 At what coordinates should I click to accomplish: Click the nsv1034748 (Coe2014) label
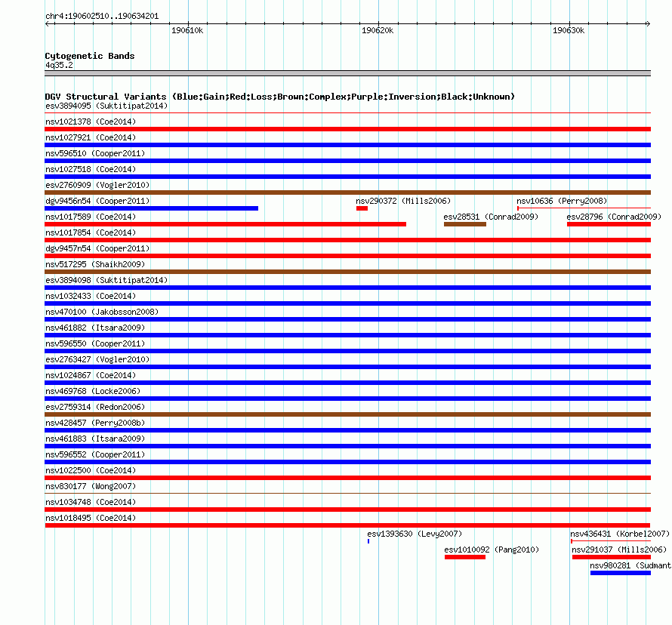coord(91,502)
